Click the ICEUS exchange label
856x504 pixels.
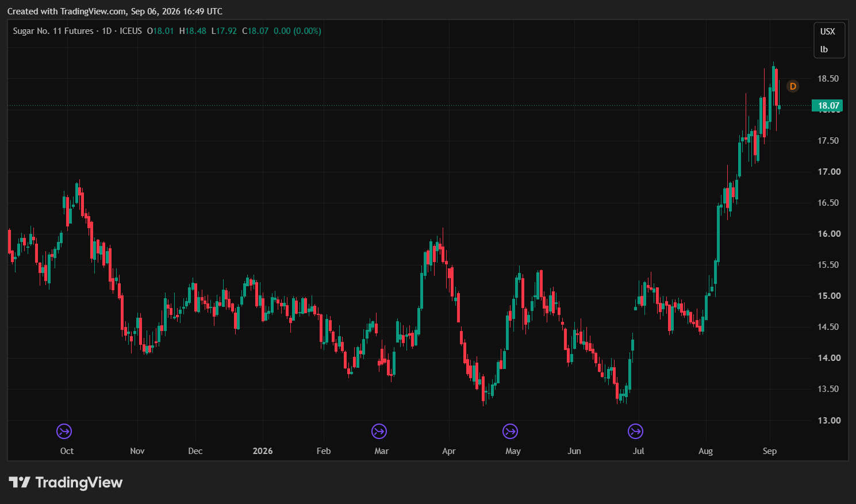tap(130, 31)
